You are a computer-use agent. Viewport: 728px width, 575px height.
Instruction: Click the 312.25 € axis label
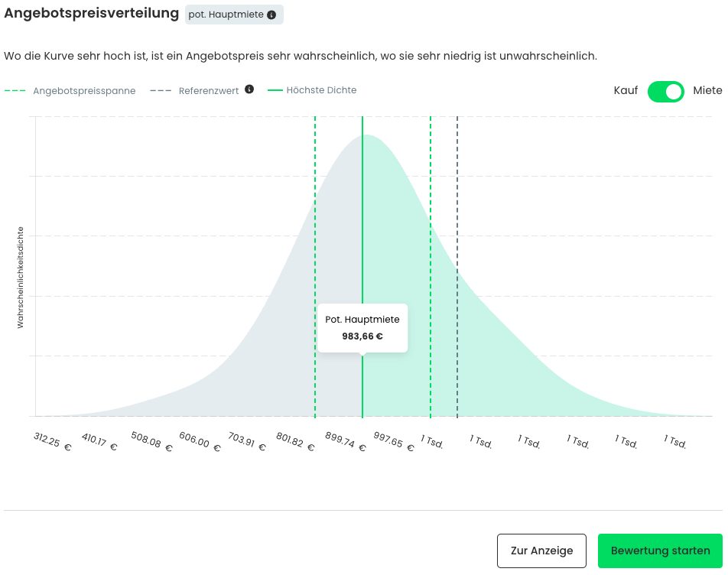(x=52, y=442)
